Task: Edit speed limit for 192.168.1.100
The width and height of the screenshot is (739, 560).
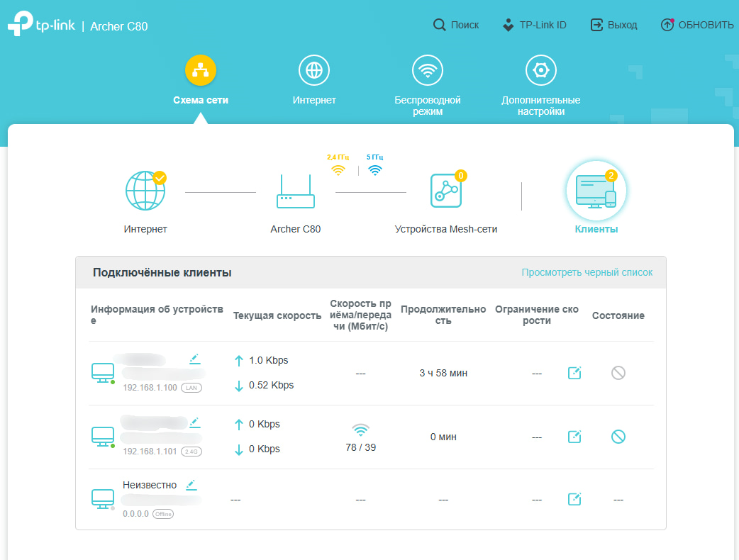Action: pos(574,373)
